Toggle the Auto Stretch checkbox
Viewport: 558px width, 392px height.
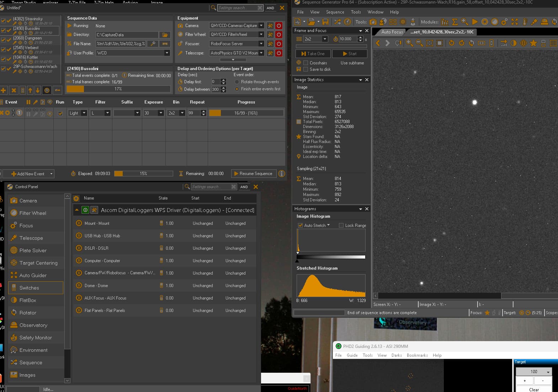click(300, 225)
